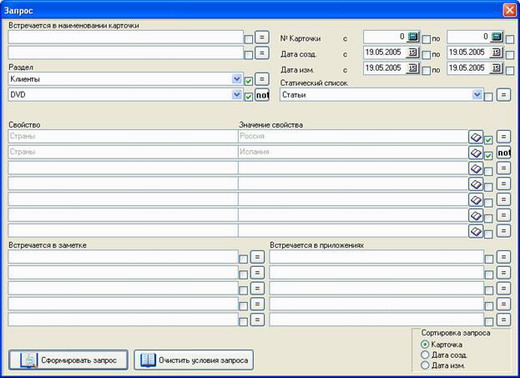Screen dimensions: 520x378
Task: Open calculator for card number 'from' field
Action: pos(413,37)
